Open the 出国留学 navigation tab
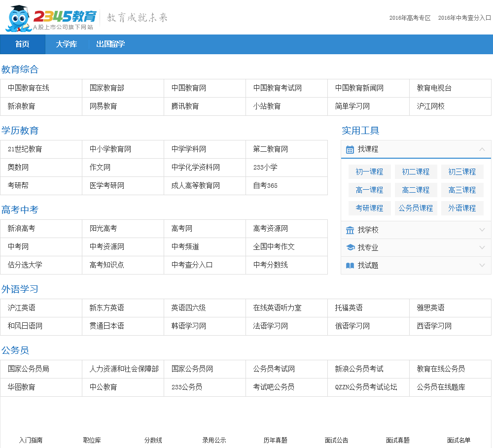The width and height of the screenshot is (493, 448). pos(110,44)
